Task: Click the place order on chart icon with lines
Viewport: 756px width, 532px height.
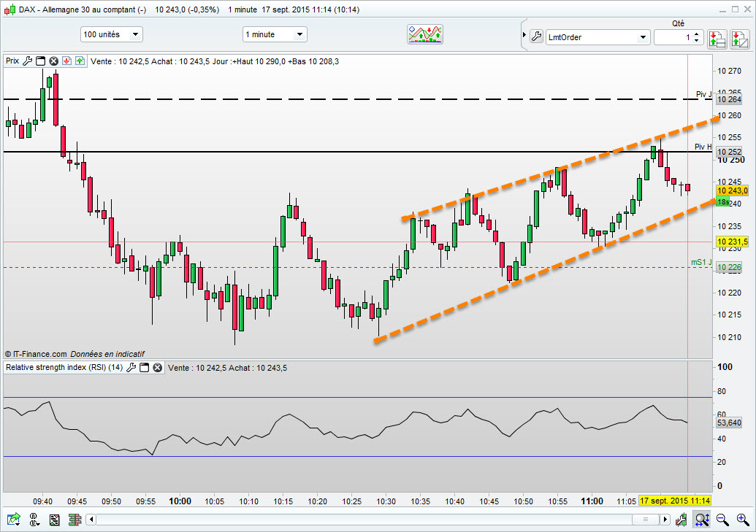Action: [x=717, y=39]
